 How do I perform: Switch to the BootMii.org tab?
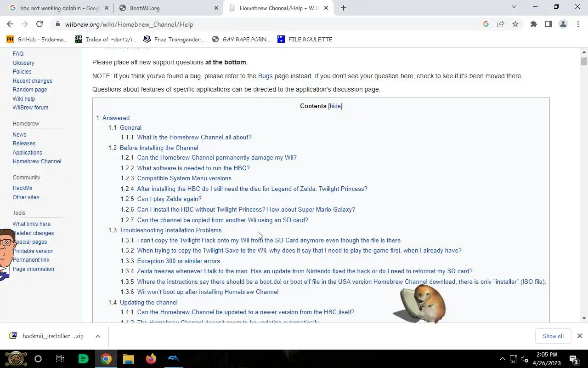coord(169,8)
